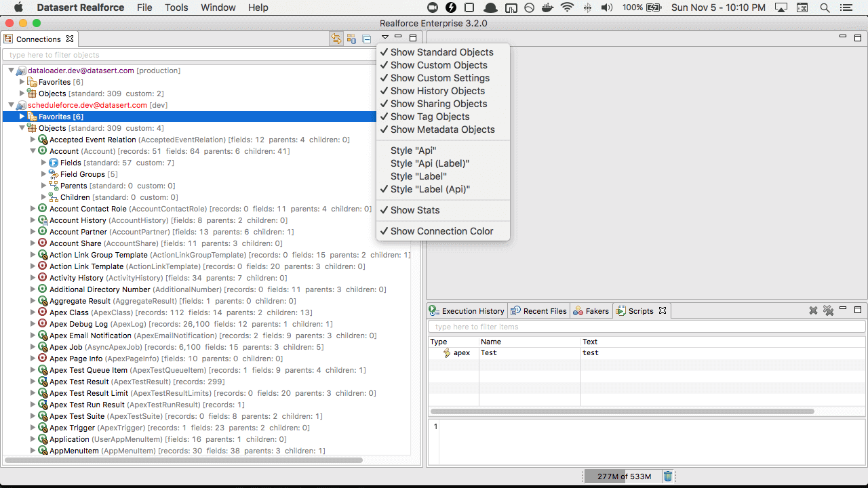Expand Account Contact Role node
Image resolution: width=868 pixels, height=488 pixels.
[33, 209]
